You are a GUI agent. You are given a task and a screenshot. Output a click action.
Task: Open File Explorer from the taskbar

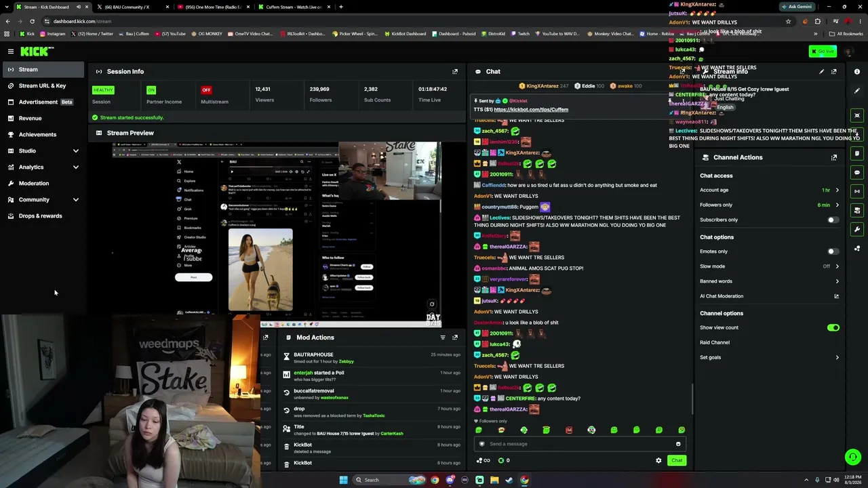tap(494, 480)
